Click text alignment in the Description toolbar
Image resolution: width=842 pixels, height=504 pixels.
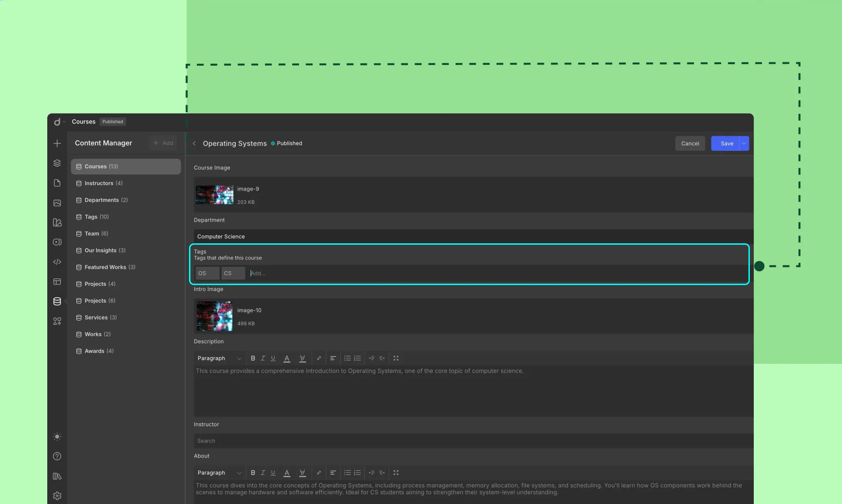point(333,358)
